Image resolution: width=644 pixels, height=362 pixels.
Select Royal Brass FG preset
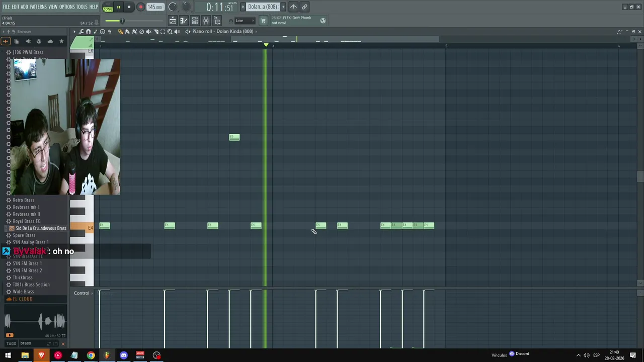27,221
